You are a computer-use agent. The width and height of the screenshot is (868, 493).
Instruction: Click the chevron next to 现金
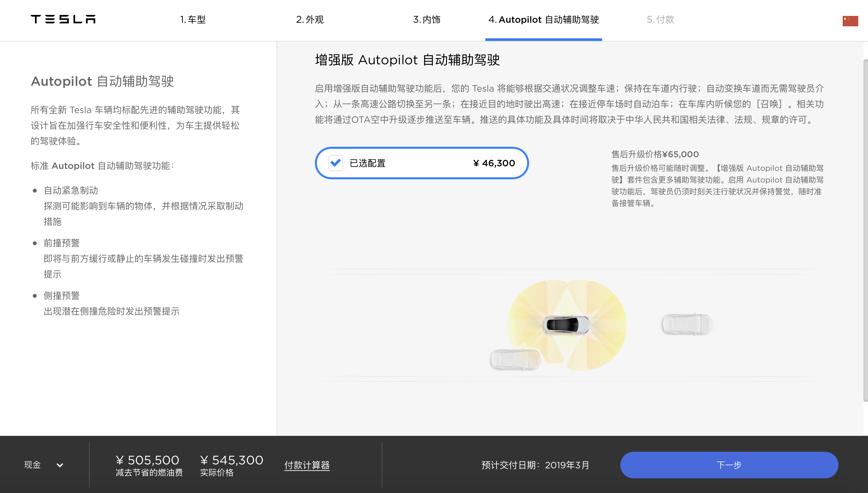pyautogui.click(x=60, y=465)
